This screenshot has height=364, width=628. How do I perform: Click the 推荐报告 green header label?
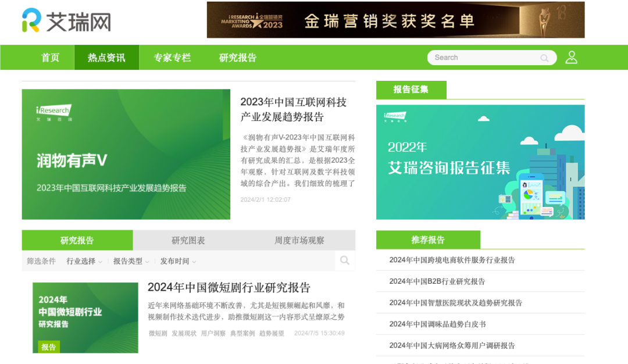(x=429, y=240)
